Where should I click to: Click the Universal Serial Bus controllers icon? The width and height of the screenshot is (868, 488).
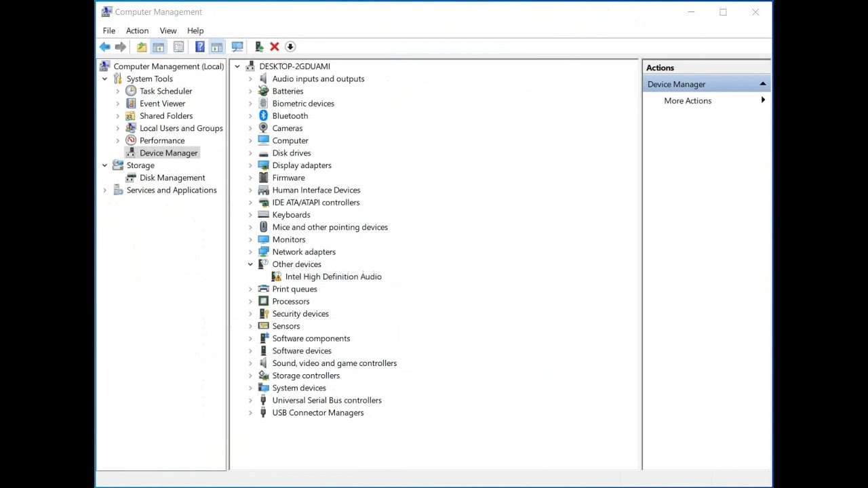coord(264,400)
